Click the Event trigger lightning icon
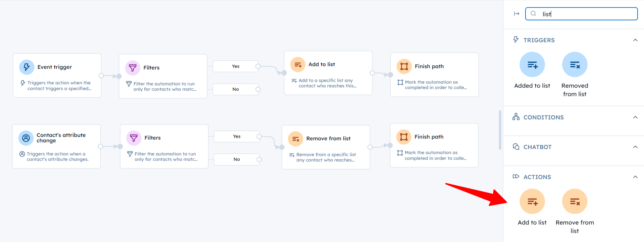The image size is (644, 242). 27,67
